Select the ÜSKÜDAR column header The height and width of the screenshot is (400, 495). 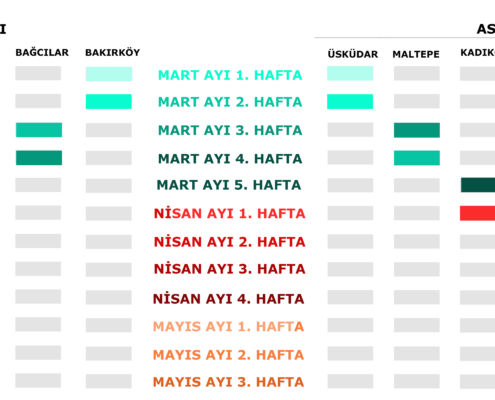click(x=353, y=54)
